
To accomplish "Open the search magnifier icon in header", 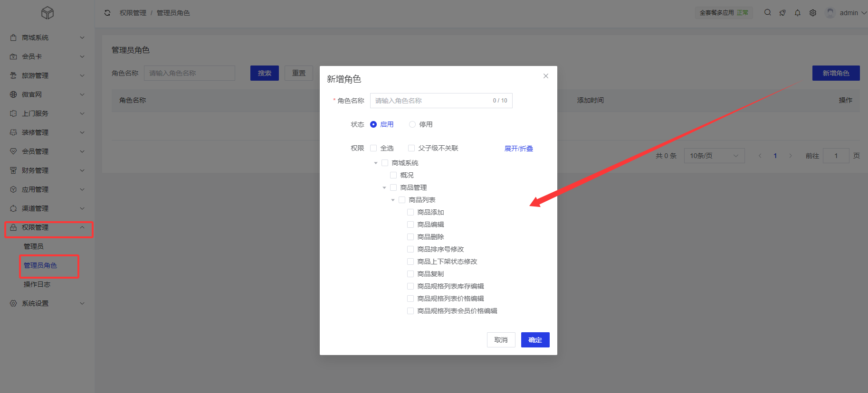I will [767, 13].
